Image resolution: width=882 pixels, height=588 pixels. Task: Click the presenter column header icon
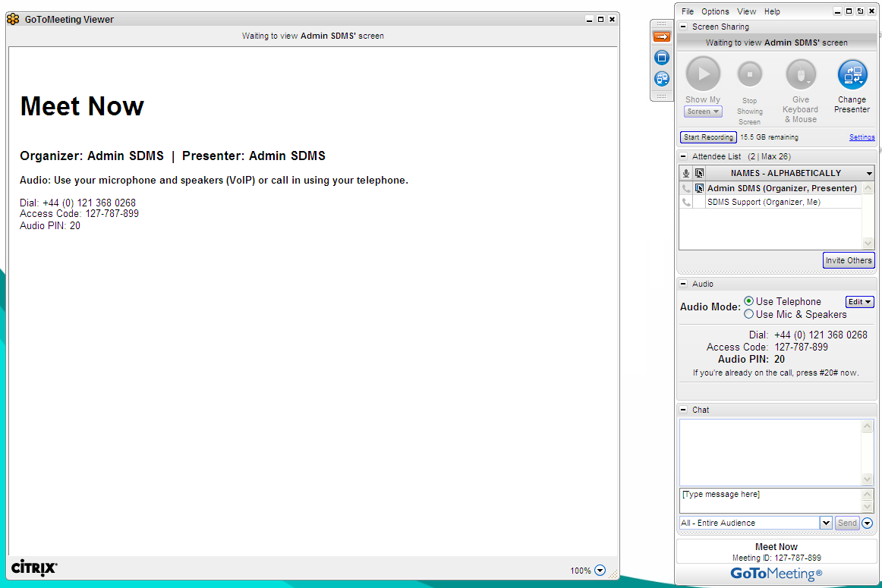coord(699,173)
